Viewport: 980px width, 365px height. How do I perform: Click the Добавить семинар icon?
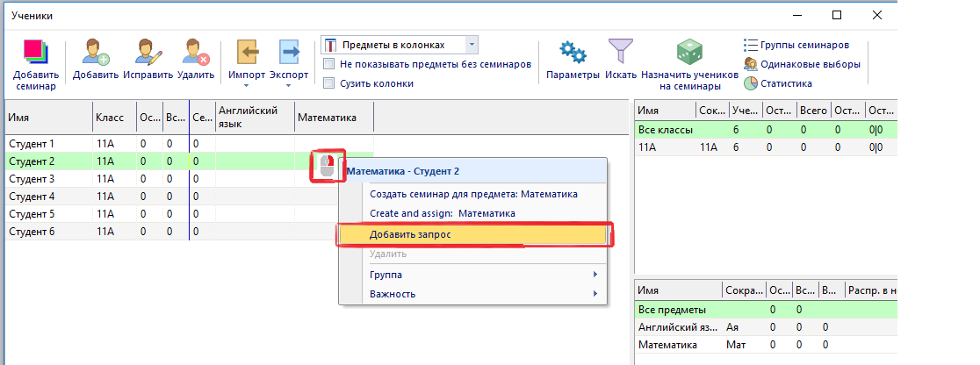click(x=35, y=52)
